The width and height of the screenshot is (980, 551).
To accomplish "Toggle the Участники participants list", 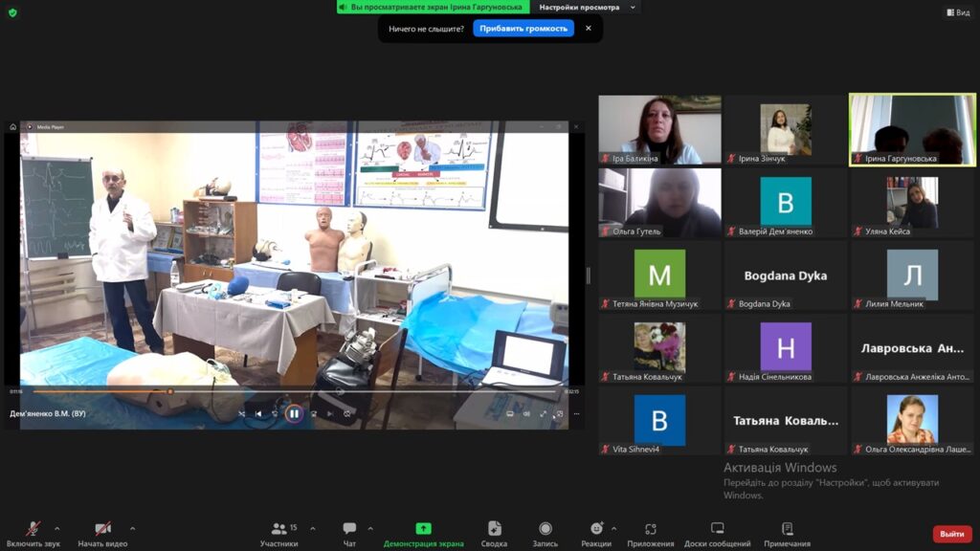I will pos(278,531).
